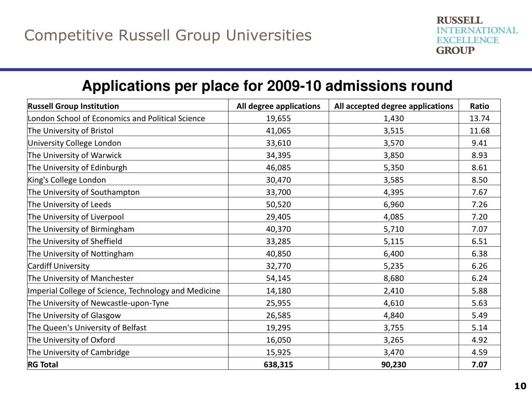Screen dimensions: 532x399
Task: Click the 'All degree applications' column header
Action: click(x=278, y=105)
